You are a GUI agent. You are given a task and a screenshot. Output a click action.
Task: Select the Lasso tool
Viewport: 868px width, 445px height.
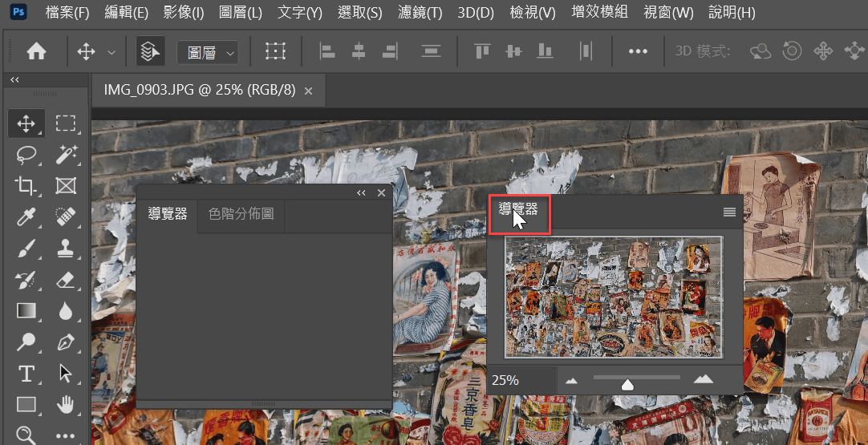[x=26, y=155]
